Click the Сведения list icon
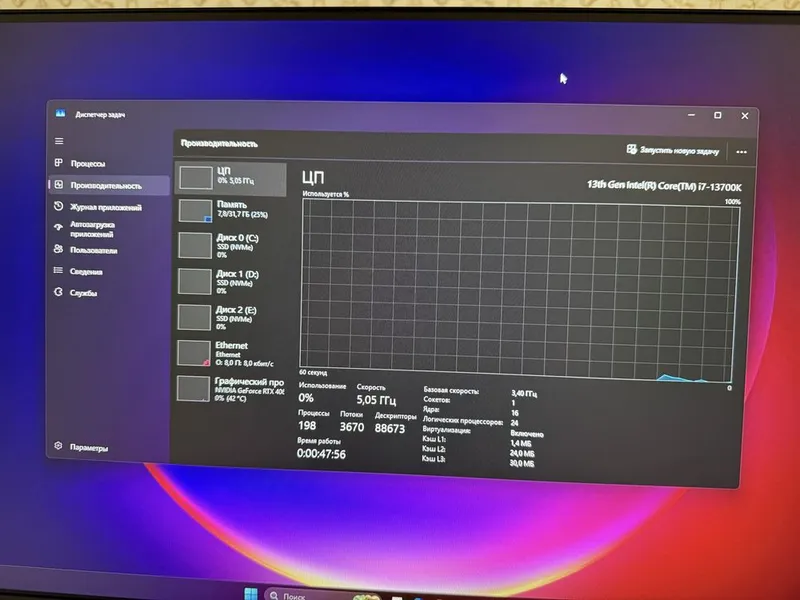The width and height of the screenshot is (800, 600). 59,270
